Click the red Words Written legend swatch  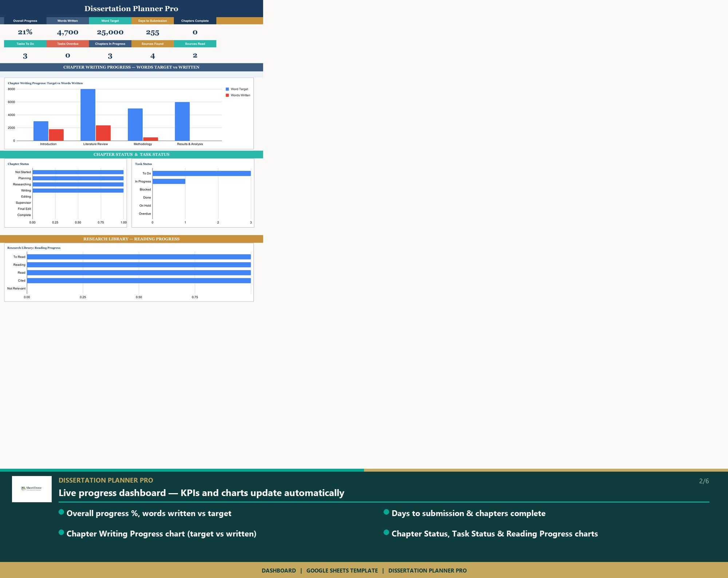point(227,95)
